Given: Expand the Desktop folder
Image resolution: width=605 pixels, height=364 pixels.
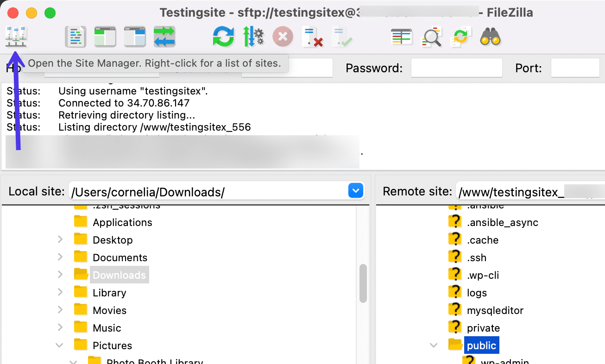Looking at the screenshot, I should point(60,240).
